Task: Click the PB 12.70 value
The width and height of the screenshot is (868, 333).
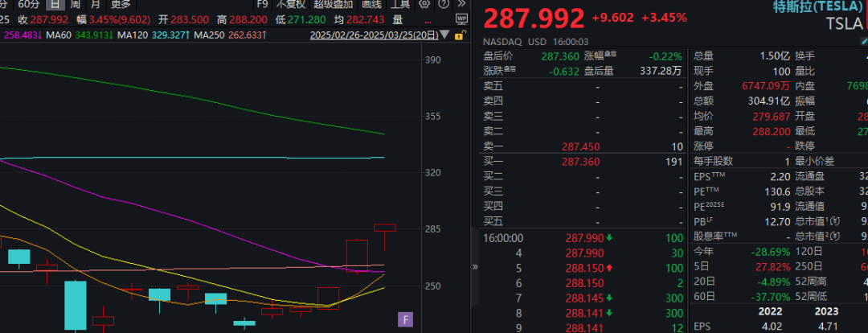Action: tap(779, 222)
